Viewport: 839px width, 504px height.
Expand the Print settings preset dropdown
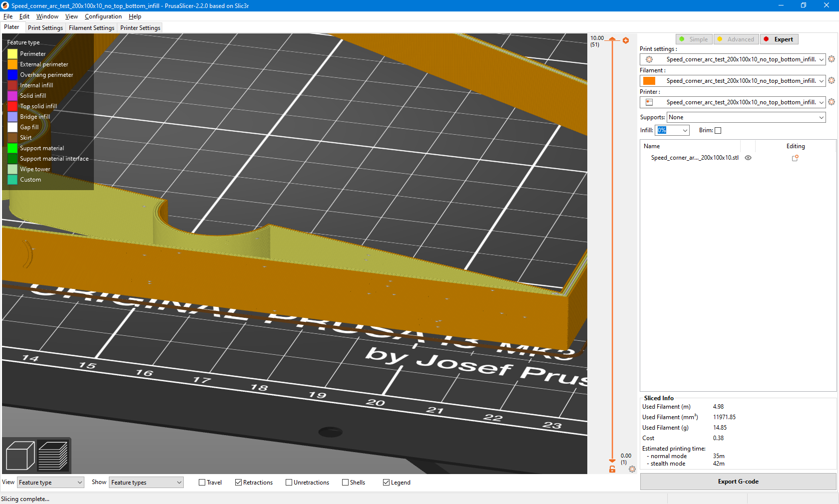[822, 59]
